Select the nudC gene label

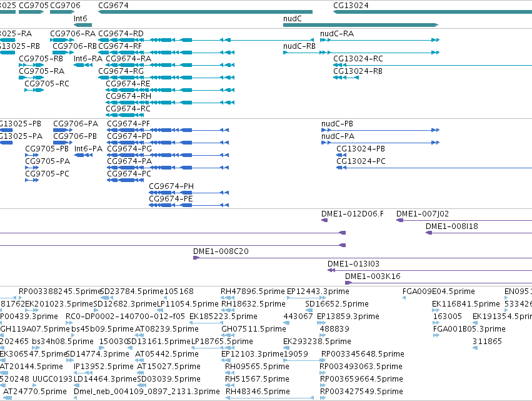pyautogui.click(x=293, y=19)
